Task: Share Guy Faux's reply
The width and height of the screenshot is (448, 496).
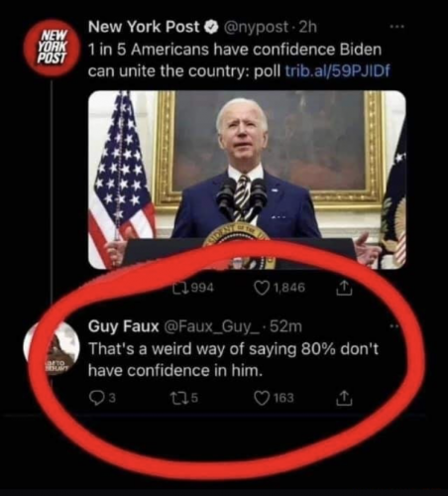Action: click(x=344, y=398)
